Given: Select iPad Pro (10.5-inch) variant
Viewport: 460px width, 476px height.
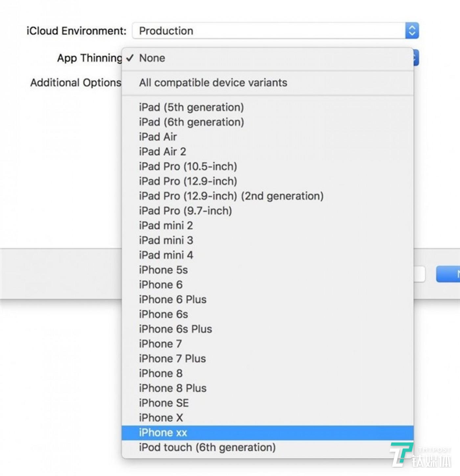Looking at the screenshot, I should [188, 166].
